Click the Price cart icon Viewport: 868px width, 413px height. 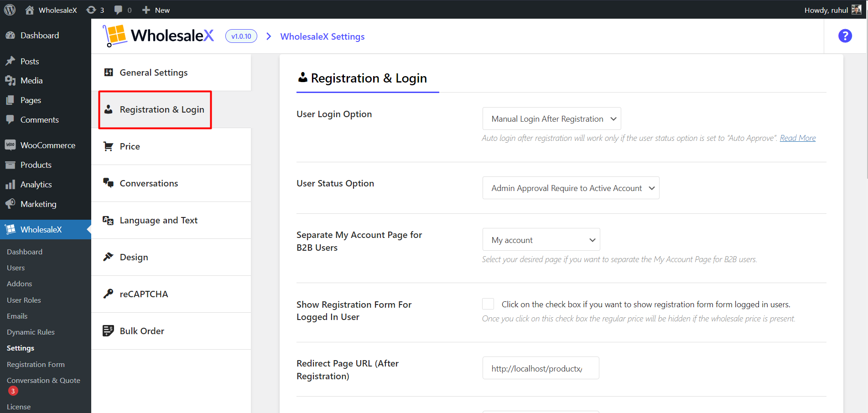coord(109,146)
